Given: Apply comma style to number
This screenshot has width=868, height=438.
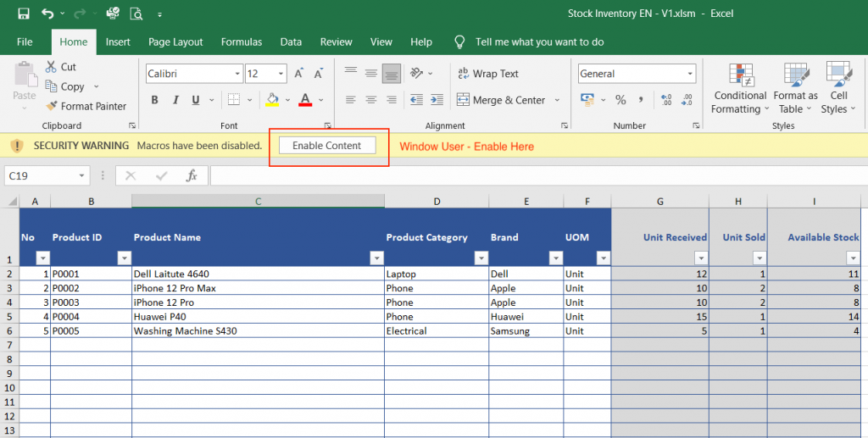Looking at the screenshot, I should point(641,100).
